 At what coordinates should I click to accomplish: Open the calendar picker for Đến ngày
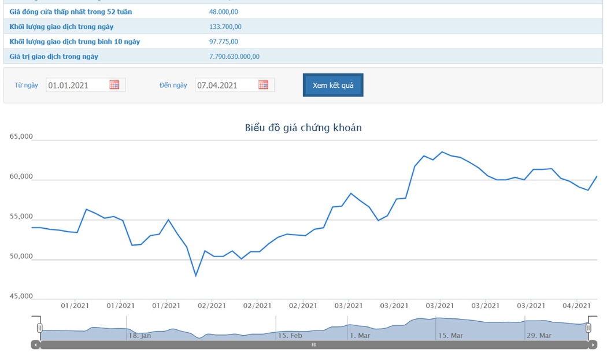pyautogui.click(x=263, y=85)
